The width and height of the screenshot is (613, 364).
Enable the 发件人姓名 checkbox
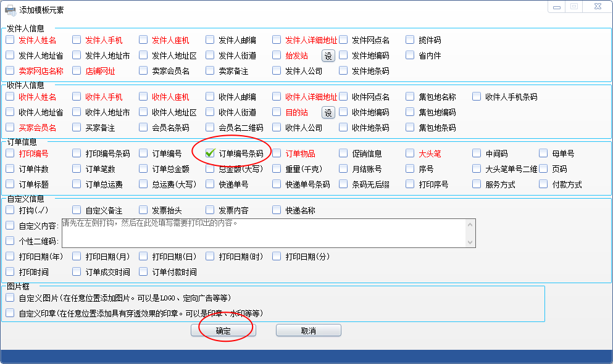point(9,39)
